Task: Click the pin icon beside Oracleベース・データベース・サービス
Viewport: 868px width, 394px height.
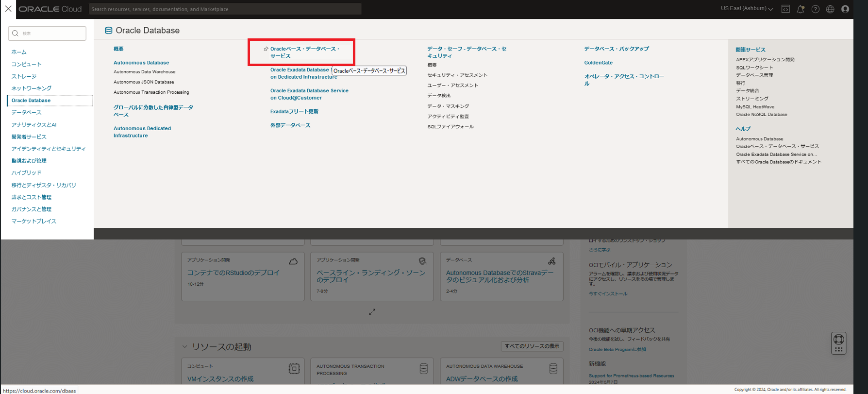Action: 266,49
